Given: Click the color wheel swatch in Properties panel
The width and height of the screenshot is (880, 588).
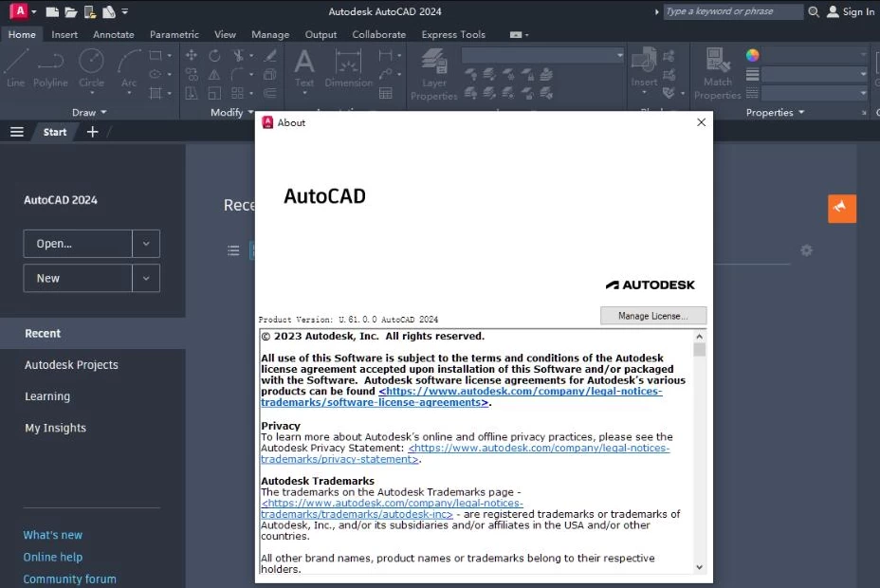Looking at the screenshot, I should tap(752, 55).
